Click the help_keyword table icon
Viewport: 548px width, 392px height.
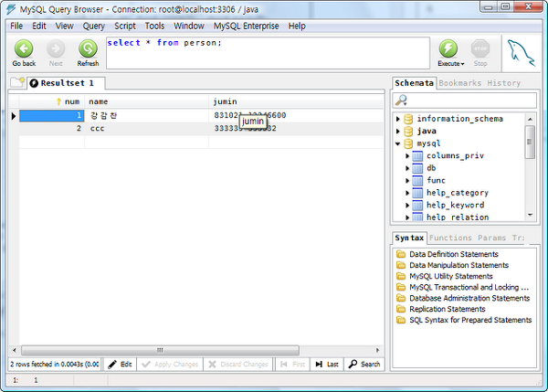point(417,205)
